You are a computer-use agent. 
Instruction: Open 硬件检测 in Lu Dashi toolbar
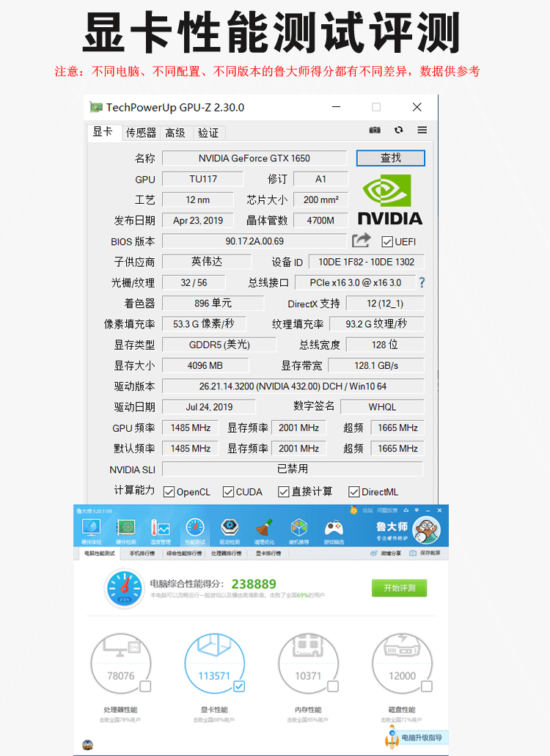tap(126, 531)
